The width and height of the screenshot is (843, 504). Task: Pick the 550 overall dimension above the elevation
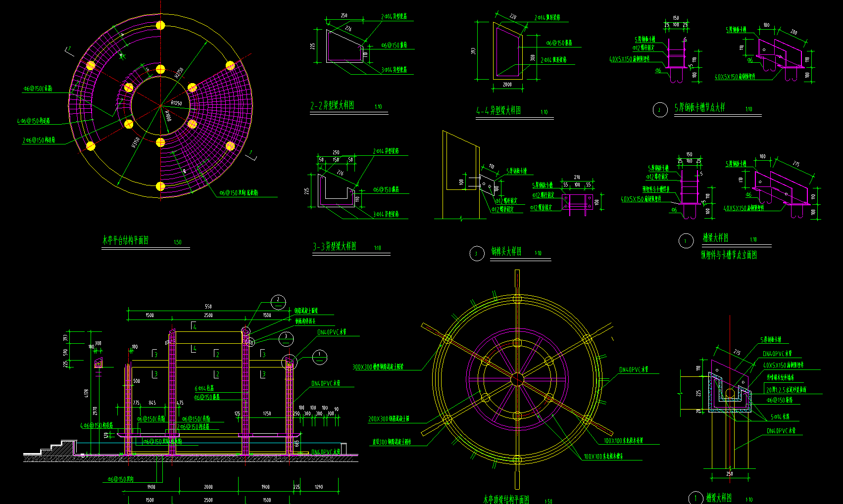click(x=208, y=307)
